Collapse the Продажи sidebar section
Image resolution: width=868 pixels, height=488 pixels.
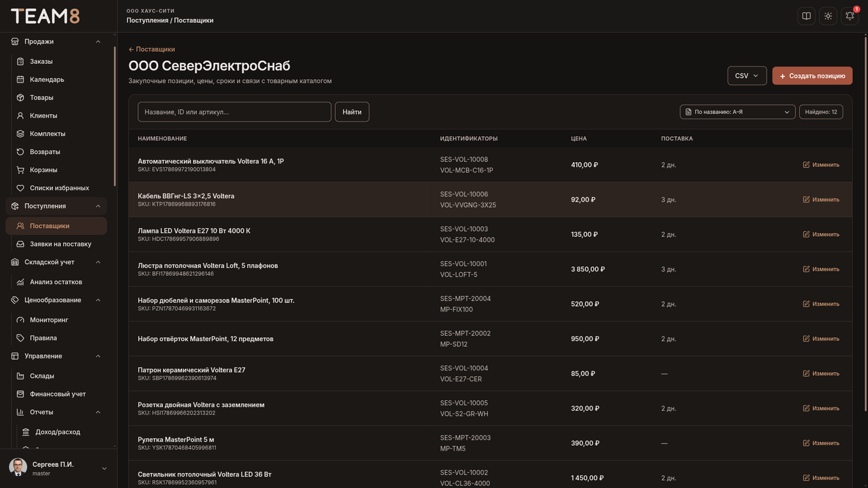point(98,42)
